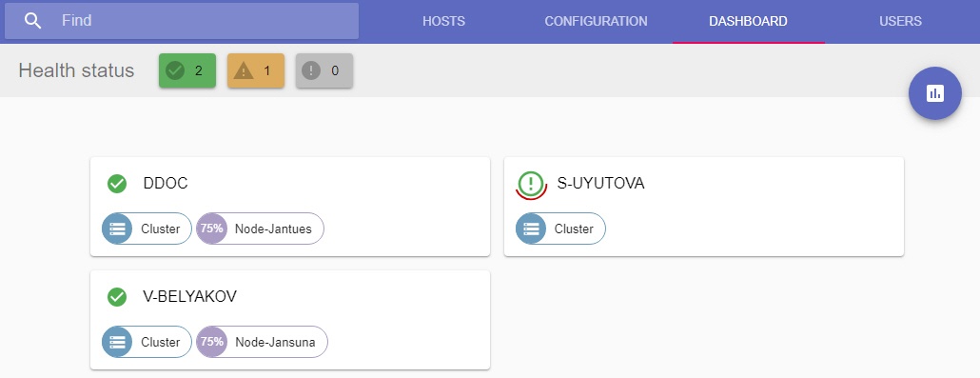Open the CONFIGURATION tab

(597, 21)
